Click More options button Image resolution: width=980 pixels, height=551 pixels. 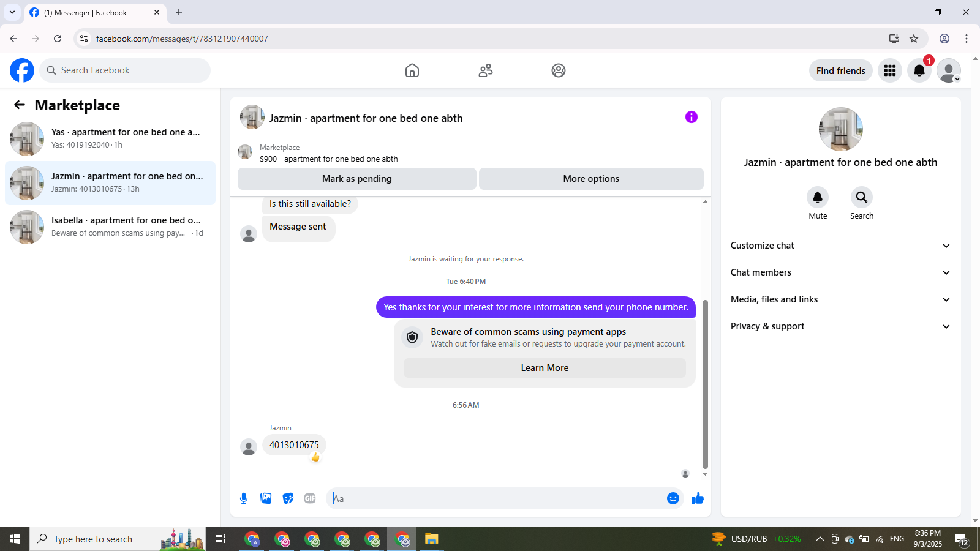click(591, 179)
